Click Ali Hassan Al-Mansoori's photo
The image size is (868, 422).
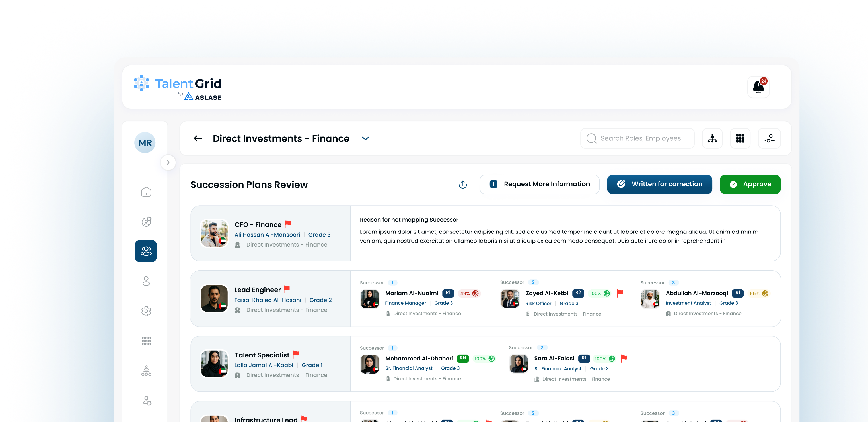214,233
